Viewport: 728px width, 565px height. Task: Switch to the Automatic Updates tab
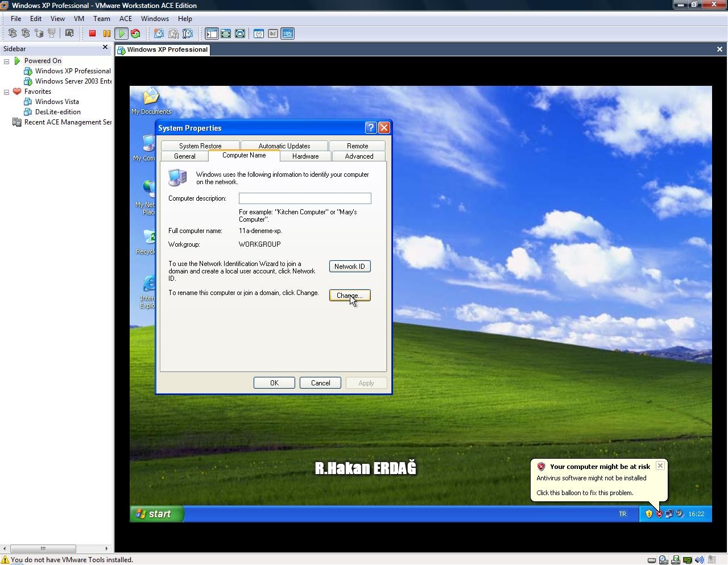pyautogui.click(x=284, y=146)
